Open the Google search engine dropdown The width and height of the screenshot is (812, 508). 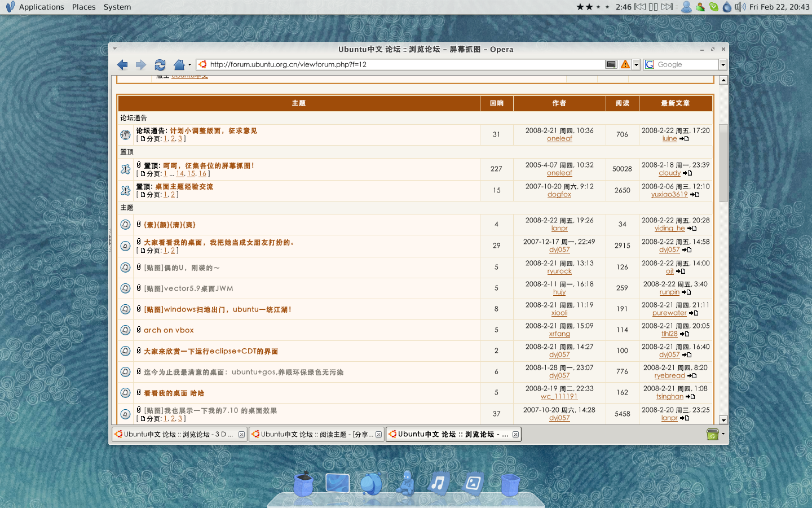(x=723, y=64)
